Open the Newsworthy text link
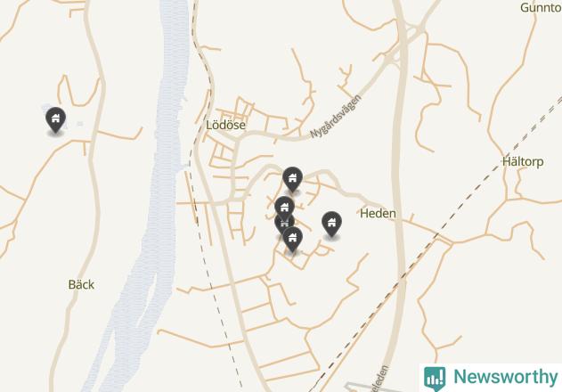This screenshot has height=392, width=562. coord(506,377)
